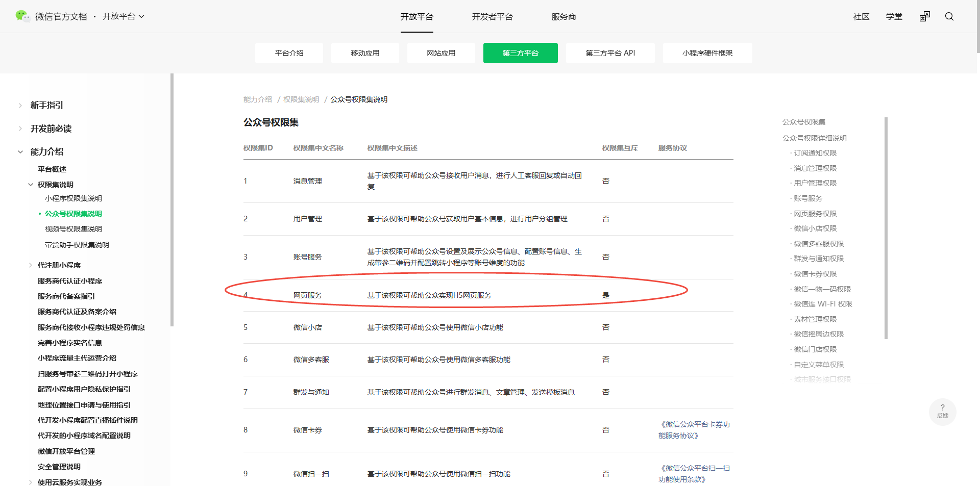Open 服务商代认证小程序 in sidebar
The height and width of the screenshot is (486, 980).
tap(70, 281)
